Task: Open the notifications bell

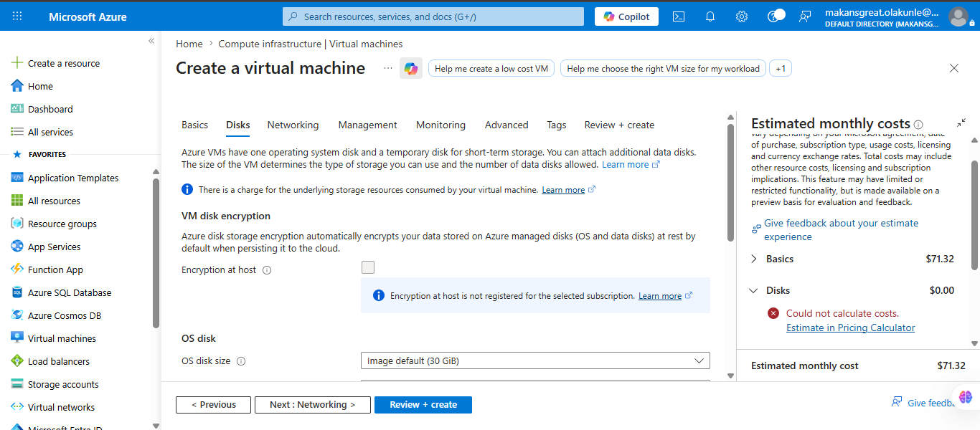Action: [x=710, y=16]
